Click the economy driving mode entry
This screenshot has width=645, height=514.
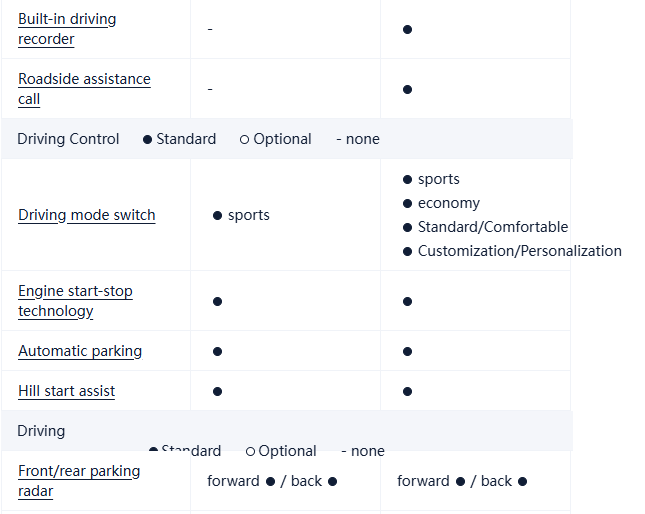click(448, 203)
